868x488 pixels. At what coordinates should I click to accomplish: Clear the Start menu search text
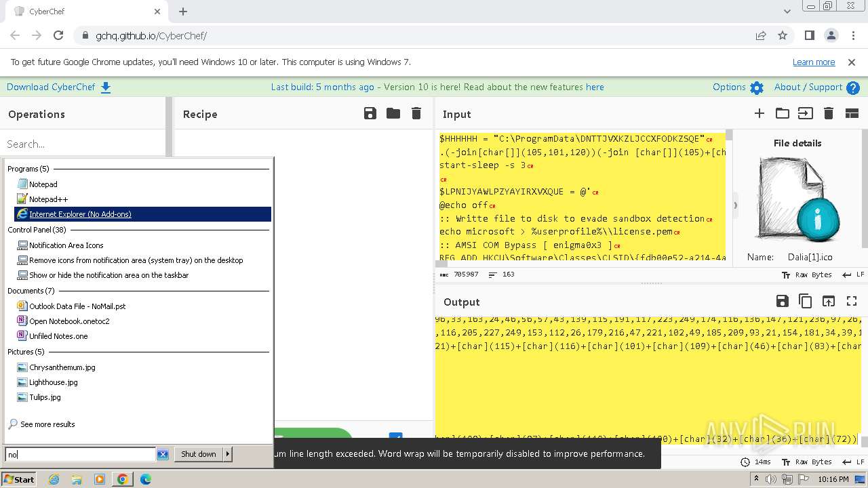click(163, 454)
